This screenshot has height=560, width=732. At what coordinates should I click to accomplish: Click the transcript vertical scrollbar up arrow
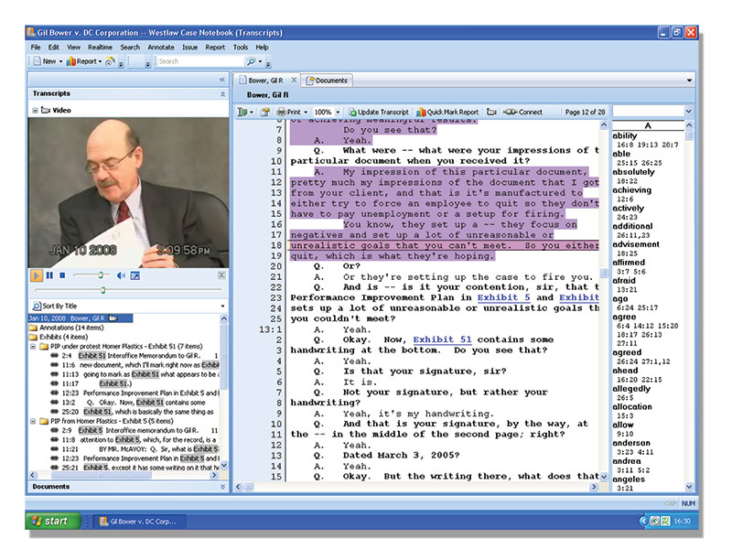[604, 125]
